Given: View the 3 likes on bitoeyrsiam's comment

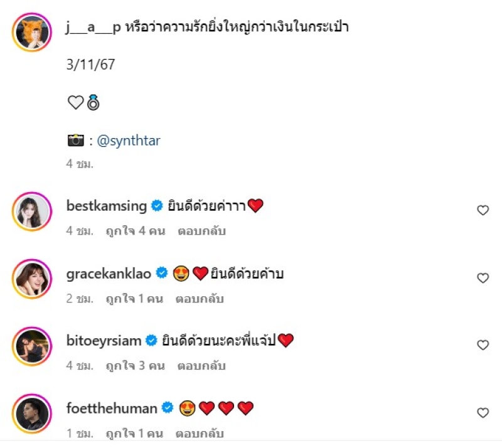Looking at the screenshot, I should coord(135,366).
